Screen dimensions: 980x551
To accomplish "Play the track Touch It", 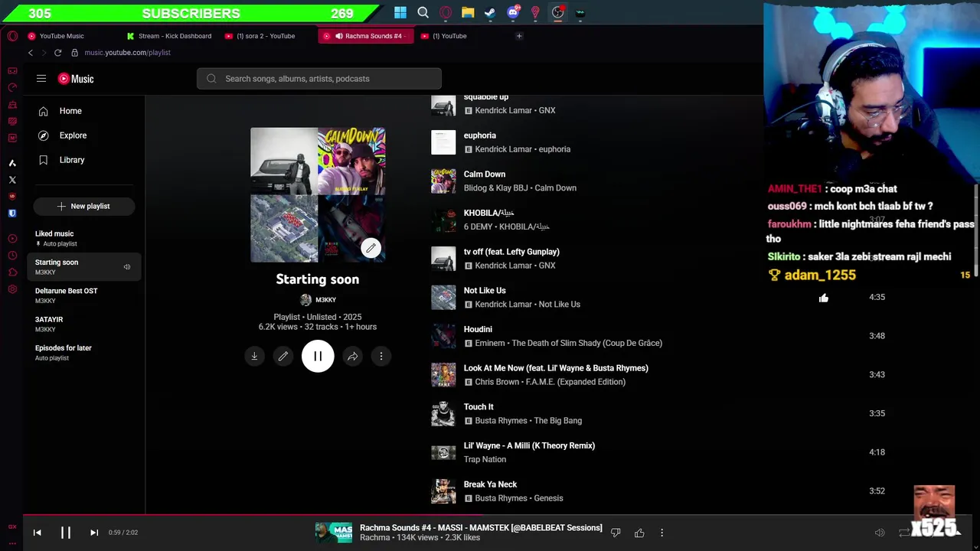I will click(x=479, y=407).
